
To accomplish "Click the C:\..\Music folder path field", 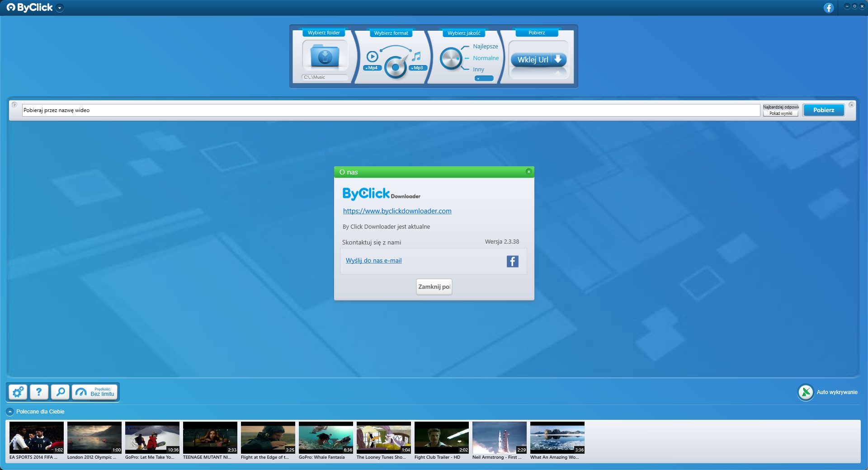I will (x=325, y=77).
